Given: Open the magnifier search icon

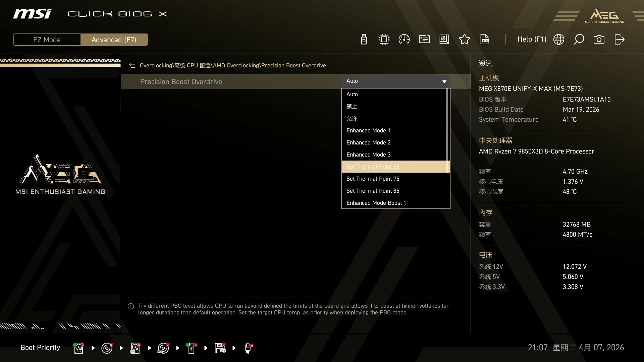Looking at the screenshot, I should tap(579, 40).
